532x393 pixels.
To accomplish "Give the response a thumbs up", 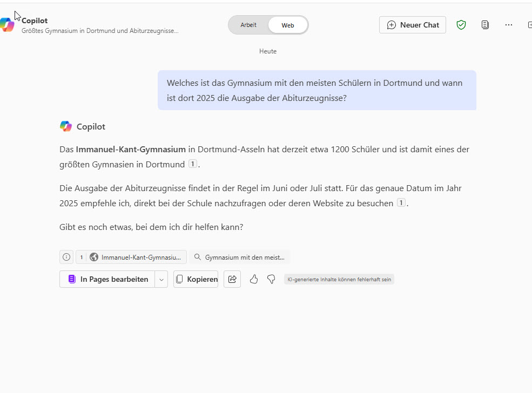I will [254, 279].
